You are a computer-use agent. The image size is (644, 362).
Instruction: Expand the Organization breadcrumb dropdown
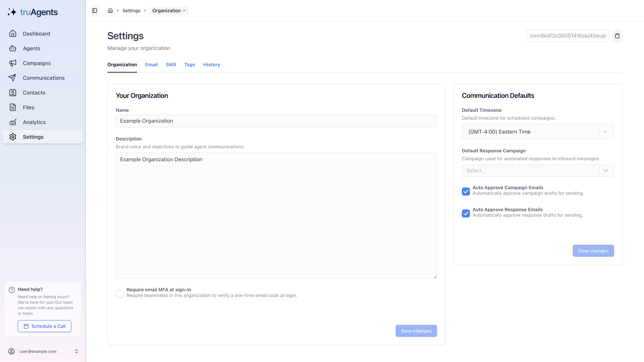coord(169,11)
